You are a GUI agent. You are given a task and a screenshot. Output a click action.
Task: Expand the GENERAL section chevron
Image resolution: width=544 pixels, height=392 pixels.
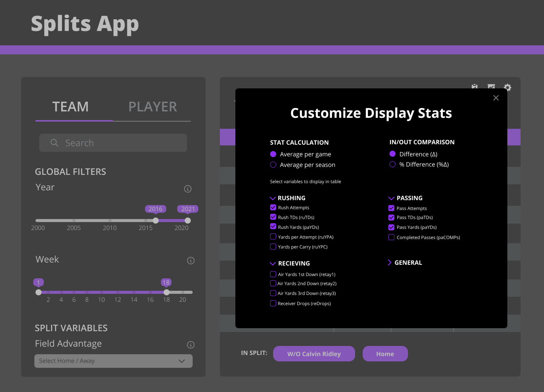389,262
